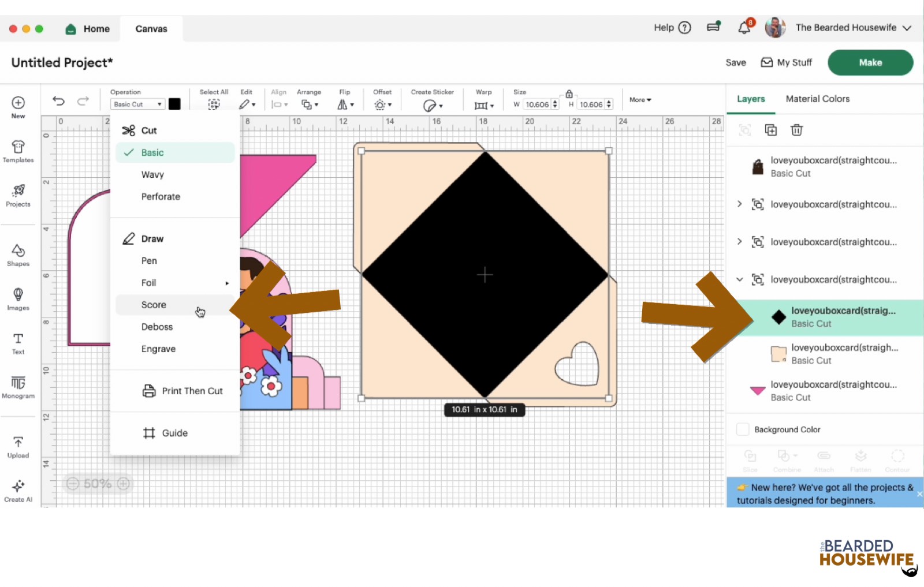Toggle the size aspect ratio lock
This screenshot has height=587, width=924.
coord(569,94)
